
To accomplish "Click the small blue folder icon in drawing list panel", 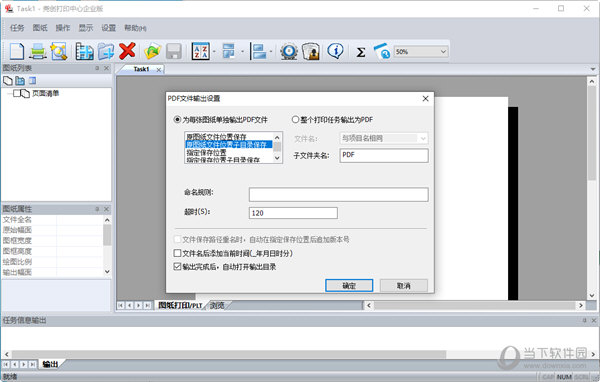I will (20, 81).
